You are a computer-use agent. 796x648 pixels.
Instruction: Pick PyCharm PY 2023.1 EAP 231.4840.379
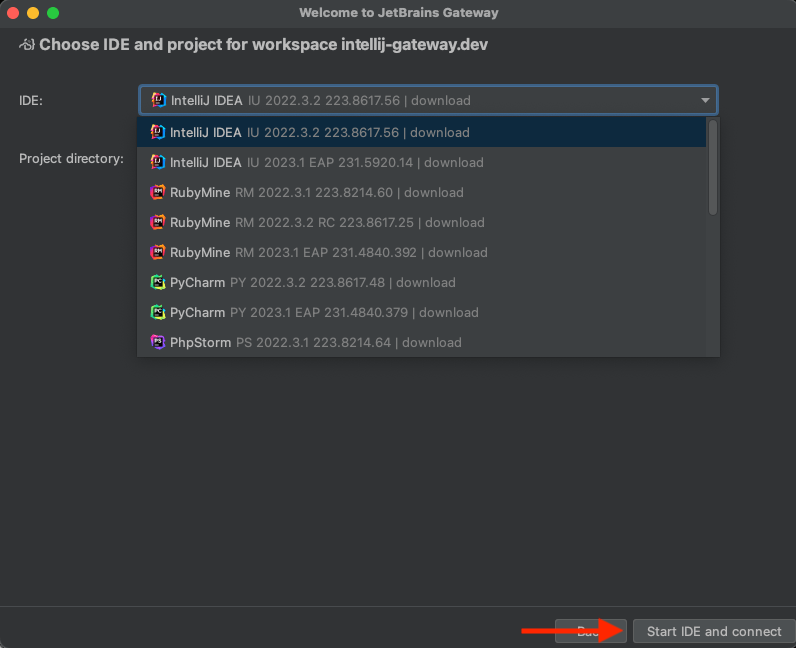pyautogui.click(x=421, y=312)
